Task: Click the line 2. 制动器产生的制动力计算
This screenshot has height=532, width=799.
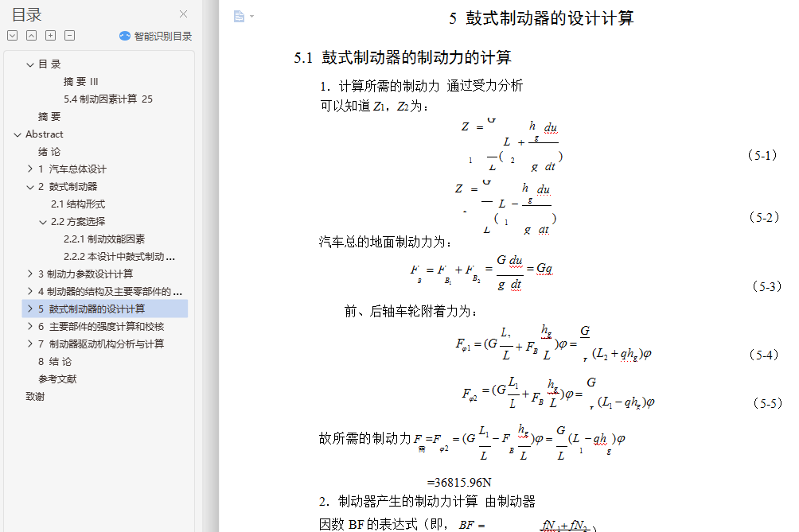Action: (427, 502)
